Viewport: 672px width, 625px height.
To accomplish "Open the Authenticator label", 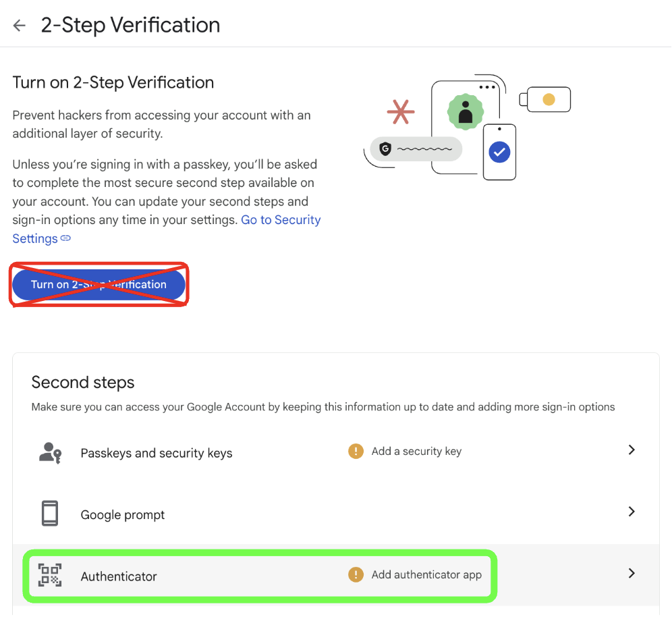I will point(119,576).
